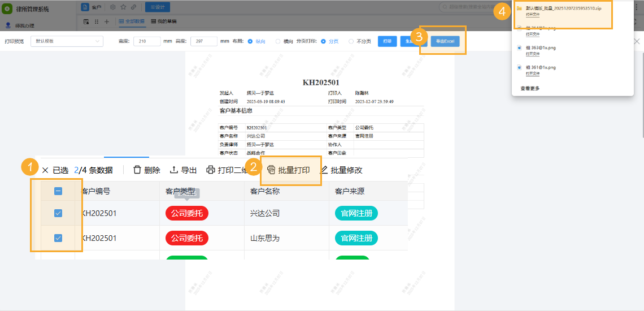Click the green law firm system logo
644x311 pixels.
[7, 8]
